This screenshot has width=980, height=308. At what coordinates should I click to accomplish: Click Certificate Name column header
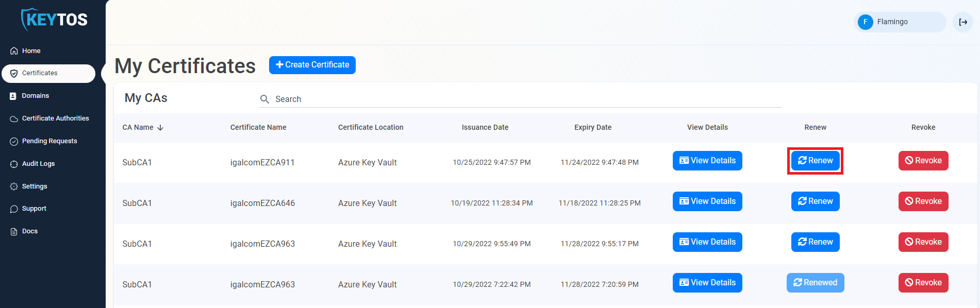258,127
